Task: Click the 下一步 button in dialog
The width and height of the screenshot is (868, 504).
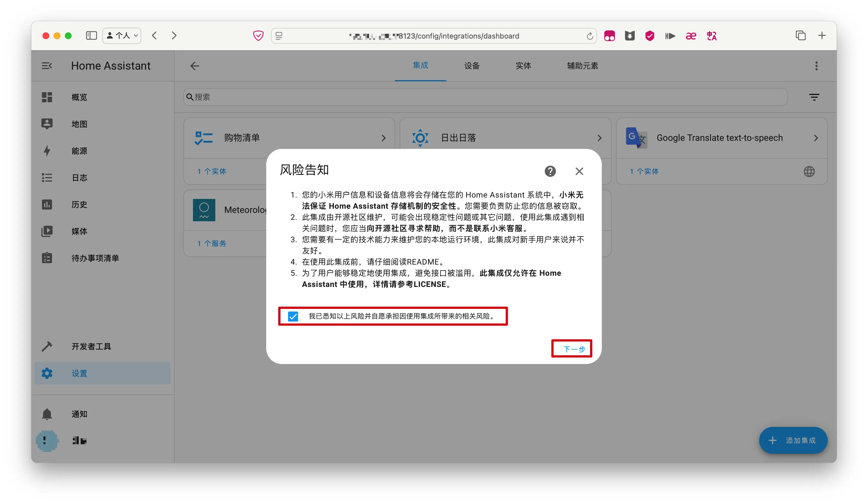Action: [x=574, y=349]
